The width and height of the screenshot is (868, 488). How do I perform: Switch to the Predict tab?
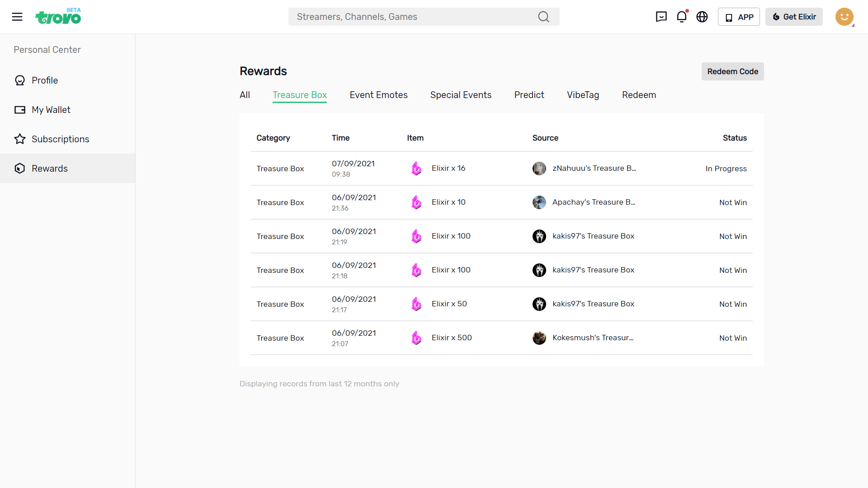[x=529, y=95]
